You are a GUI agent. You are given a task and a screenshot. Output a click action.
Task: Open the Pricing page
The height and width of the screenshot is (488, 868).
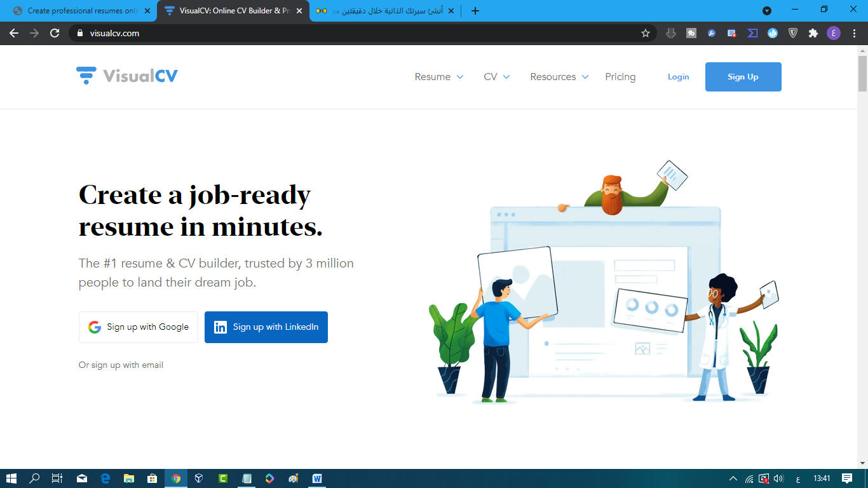[x=620, y=77]
